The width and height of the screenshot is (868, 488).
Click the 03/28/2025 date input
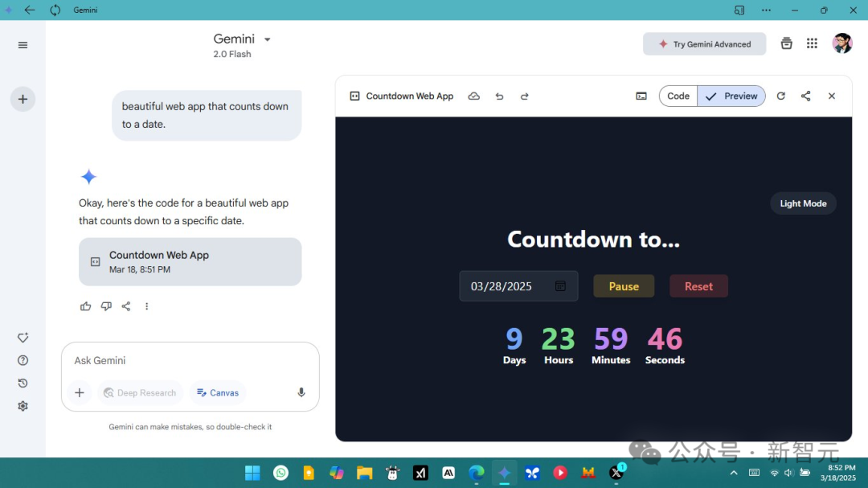(x=518, y=286)
